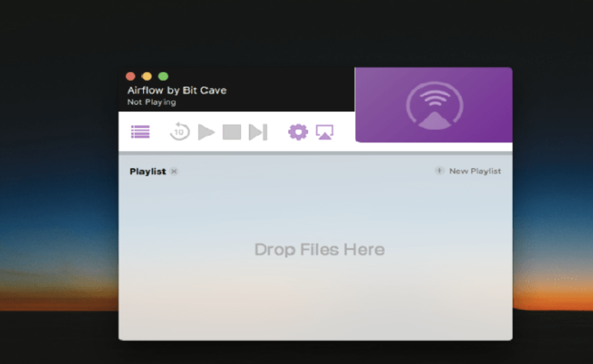
Task: Close the Playlist tab with its x
Action: (x=174, y=171)
